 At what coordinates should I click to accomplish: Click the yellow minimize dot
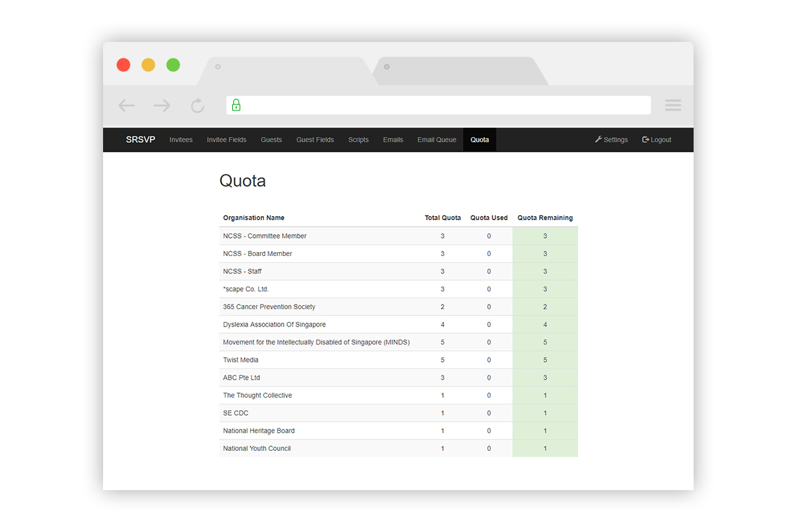click(148, 65)
